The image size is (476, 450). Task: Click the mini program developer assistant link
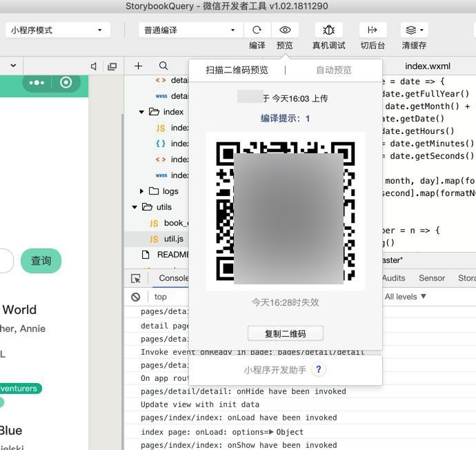click(275, 370)
